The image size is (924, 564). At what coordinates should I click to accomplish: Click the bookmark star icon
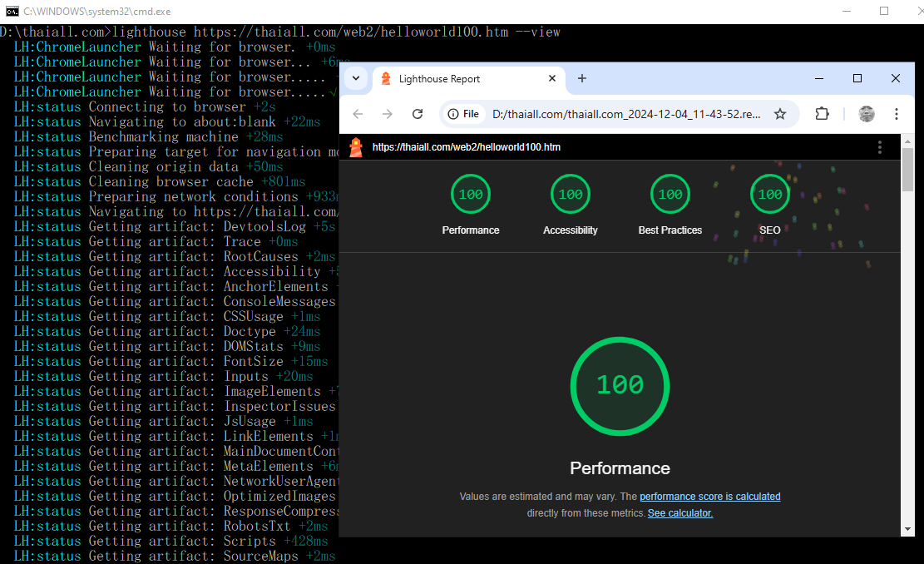click(x=780, y=115)
